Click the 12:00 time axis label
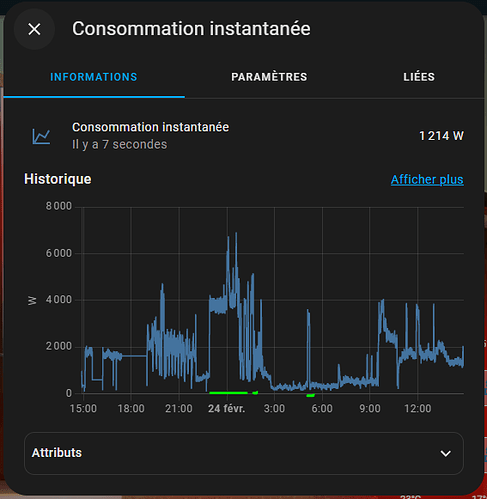Image resolution: width=487 pixels, height=499 pixels. tap(417, 408)
